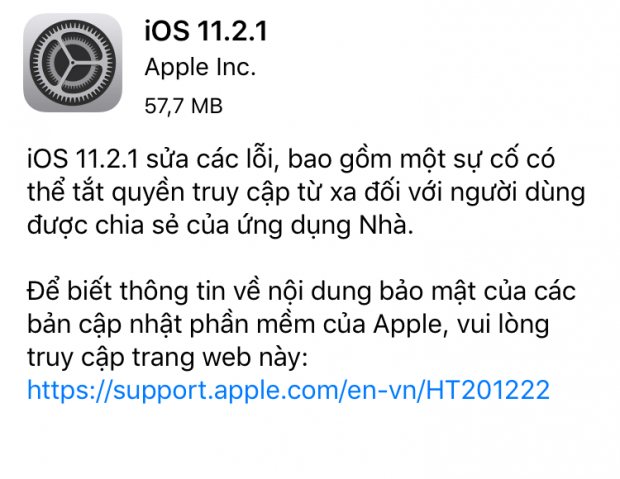Tap the 57,7 MB update size text
620x479 pixels.
click(183, 106)
